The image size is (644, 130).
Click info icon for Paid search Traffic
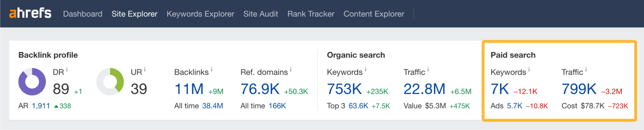coord(586,69)
